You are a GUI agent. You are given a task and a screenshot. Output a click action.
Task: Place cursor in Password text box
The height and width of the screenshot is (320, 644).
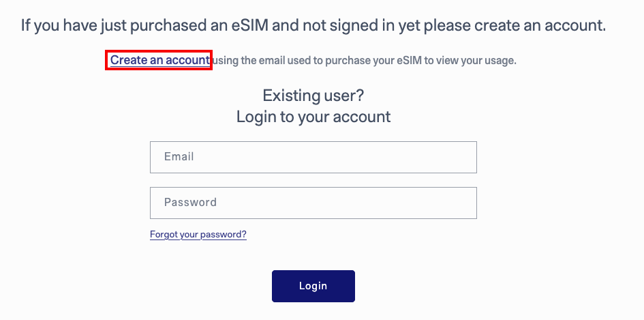pyautogui.click(x=313, y=203)
